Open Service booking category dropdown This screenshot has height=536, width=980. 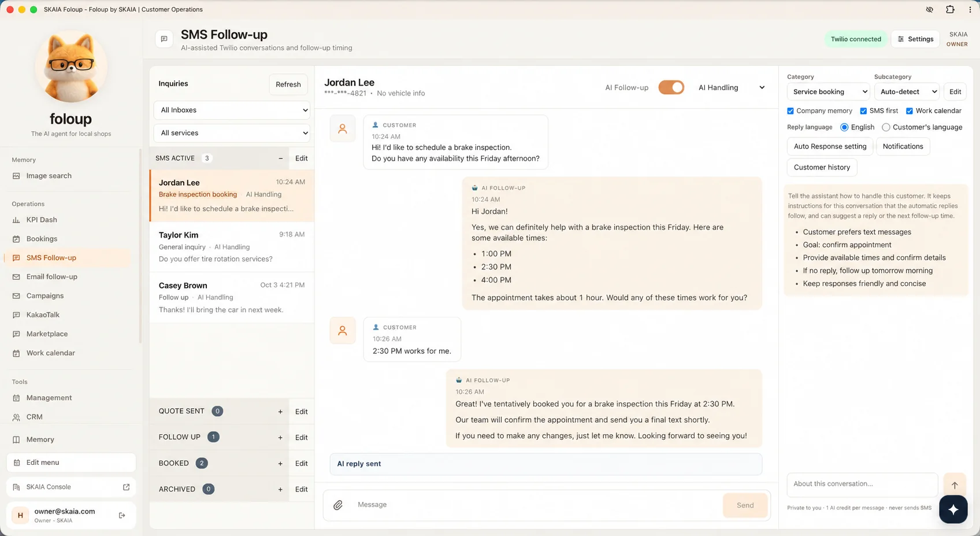828,91
